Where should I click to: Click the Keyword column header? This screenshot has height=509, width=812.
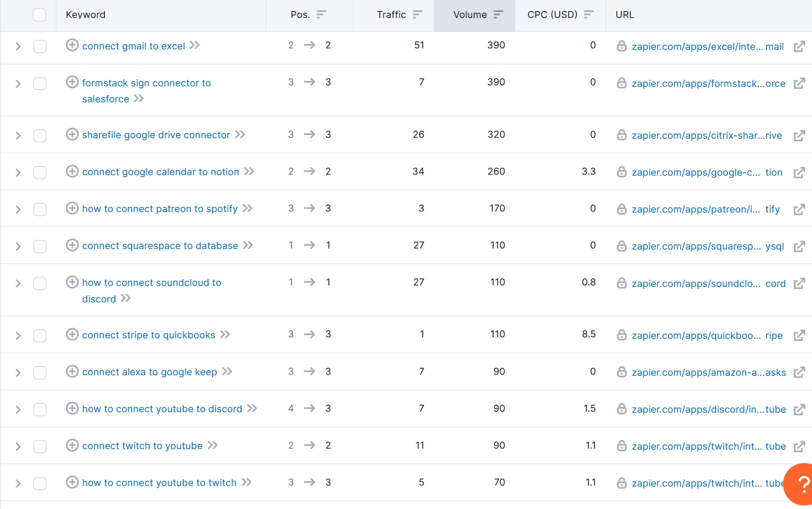(x=85, y=15)
